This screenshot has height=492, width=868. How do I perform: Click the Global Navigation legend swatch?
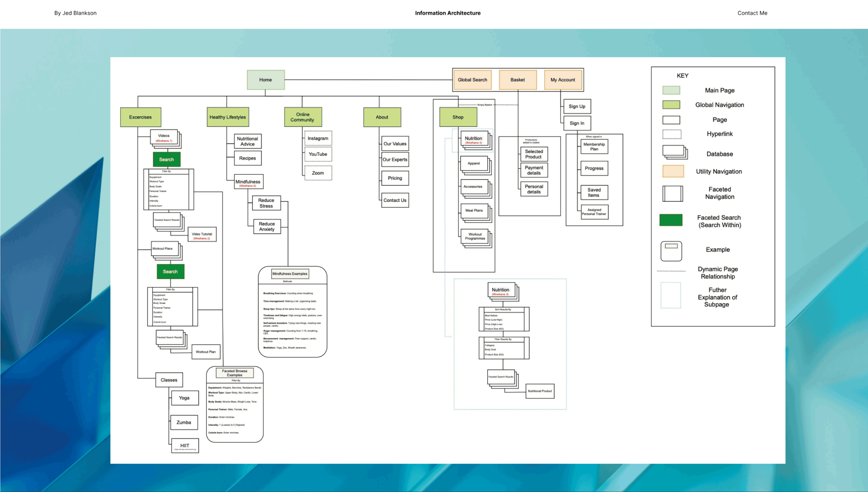coord(671,105)
